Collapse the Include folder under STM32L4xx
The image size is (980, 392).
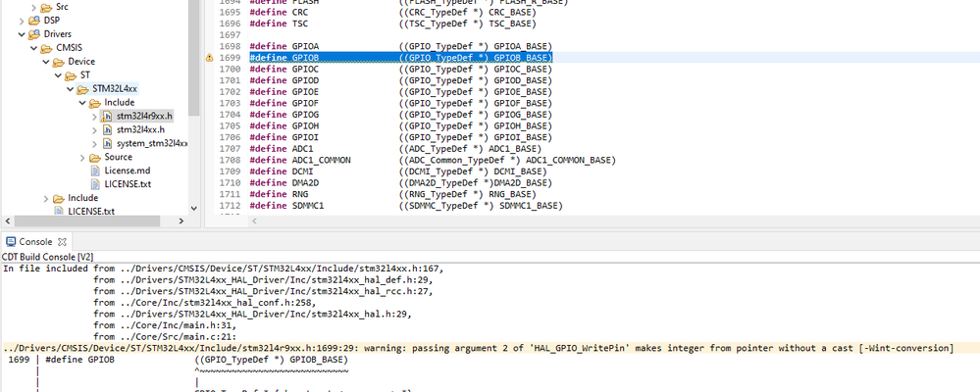click(82, 103)
